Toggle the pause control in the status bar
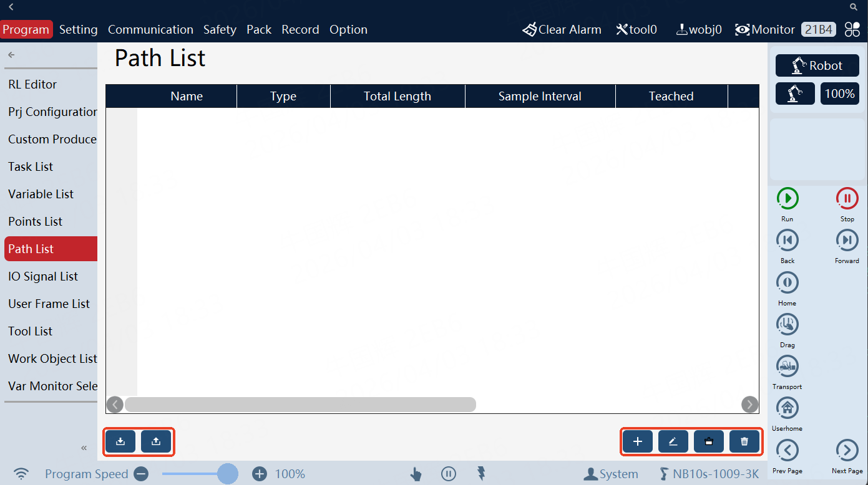The image size is (868, 485). coord(449,474)
